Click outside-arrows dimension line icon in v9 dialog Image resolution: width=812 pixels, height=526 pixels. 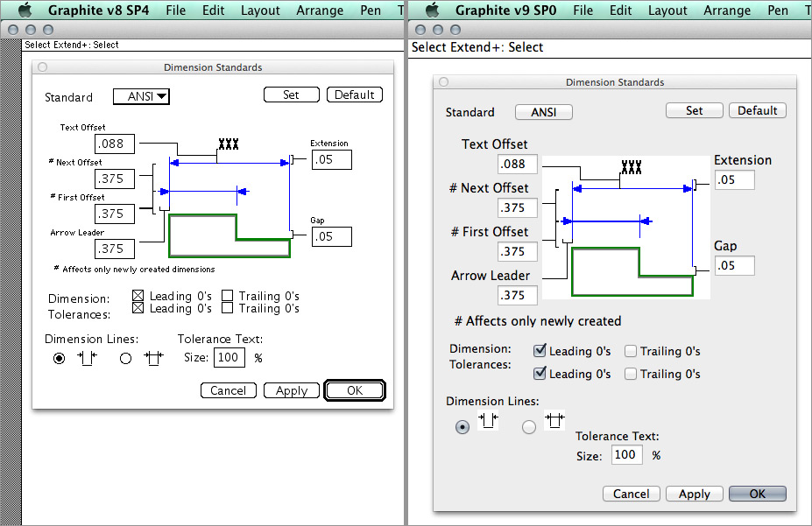coord(554,422)
